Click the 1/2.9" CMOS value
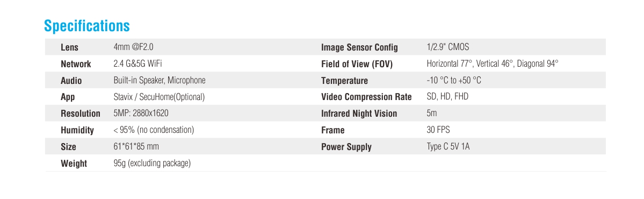 tap(447, 47)
